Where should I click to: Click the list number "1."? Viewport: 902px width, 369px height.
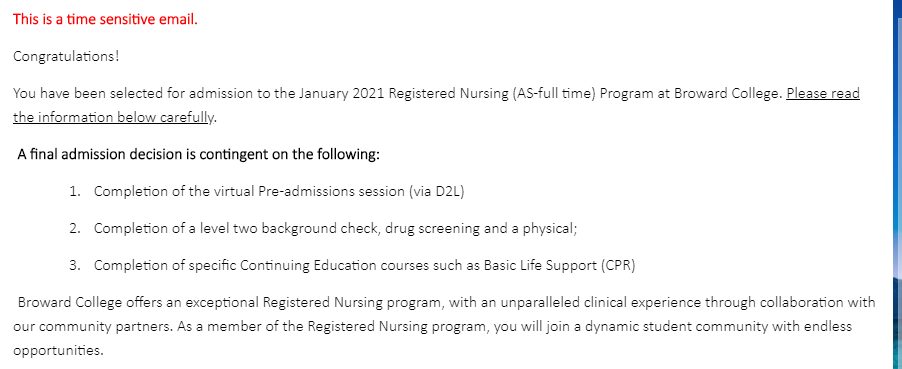(x=75, y=191)
